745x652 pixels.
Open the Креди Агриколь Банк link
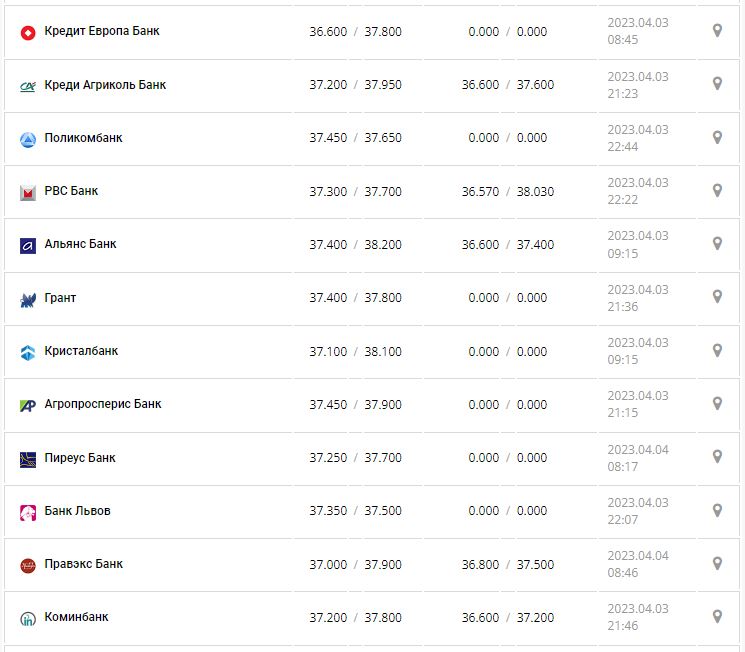[x=105, y=85]
